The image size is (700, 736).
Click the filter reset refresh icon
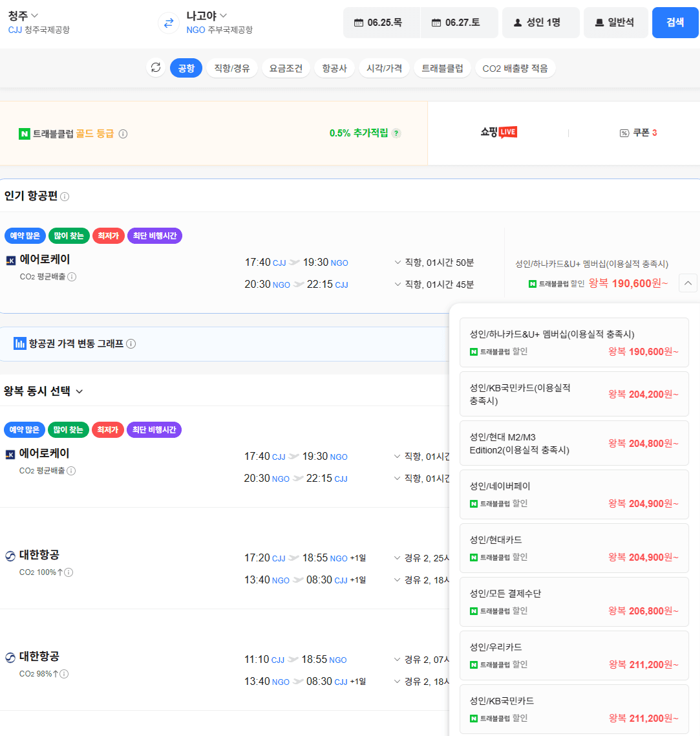click(x=156, y=68)
